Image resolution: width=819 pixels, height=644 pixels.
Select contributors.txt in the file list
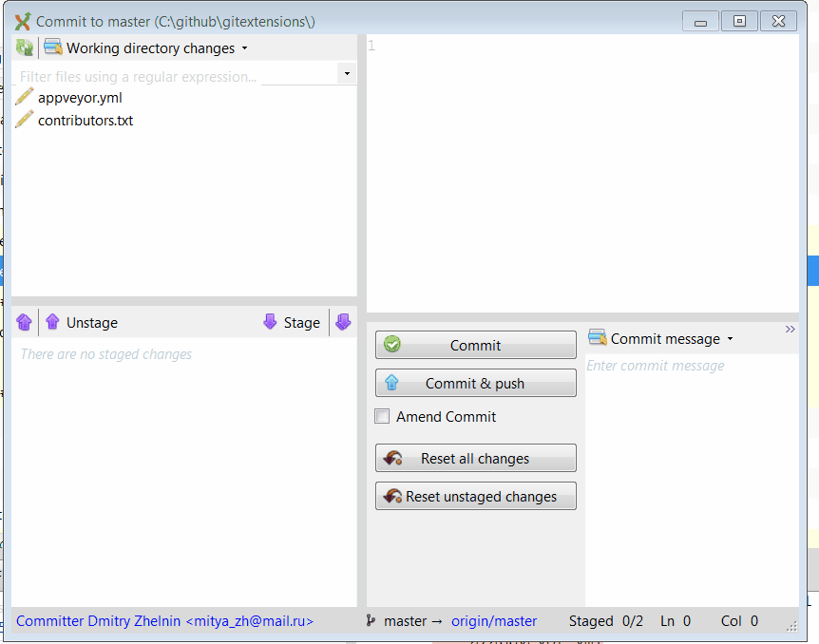(85, 120)
